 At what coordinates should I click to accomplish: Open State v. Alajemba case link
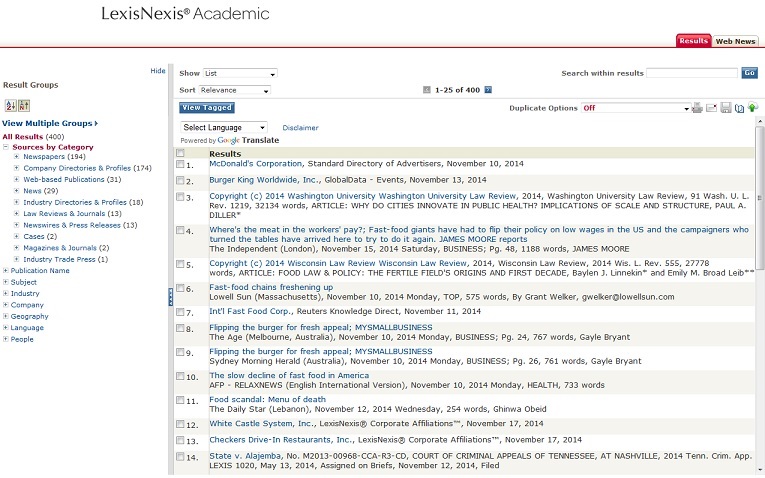pos(245,456)
